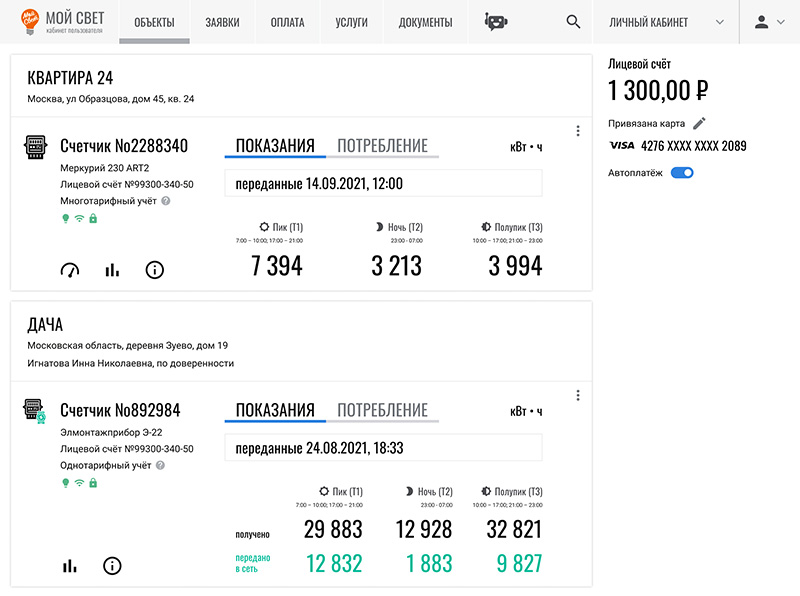Open the three-dot menu for meter No2288340

click(x=578, y=131)
